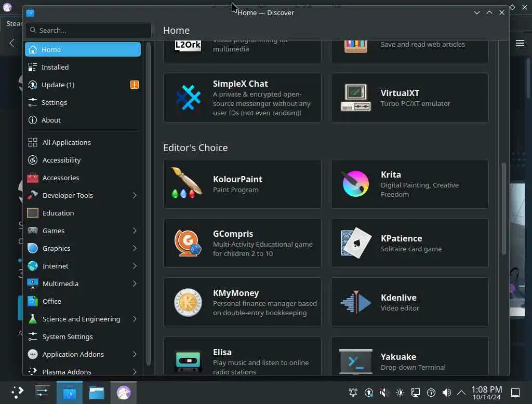This screenshot has width=532, height=404.
Task: Open the file manager from taskbar
Action: coord(96,393)
